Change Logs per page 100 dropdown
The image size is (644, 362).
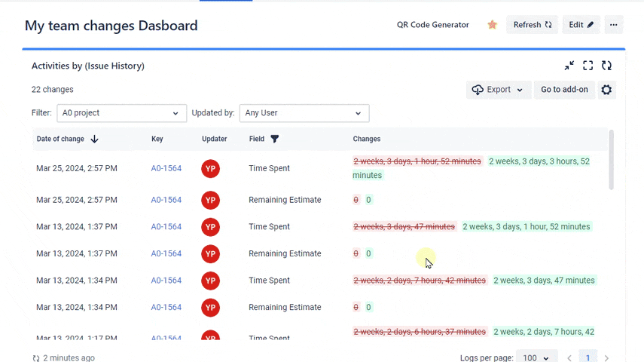pos(537,357)
